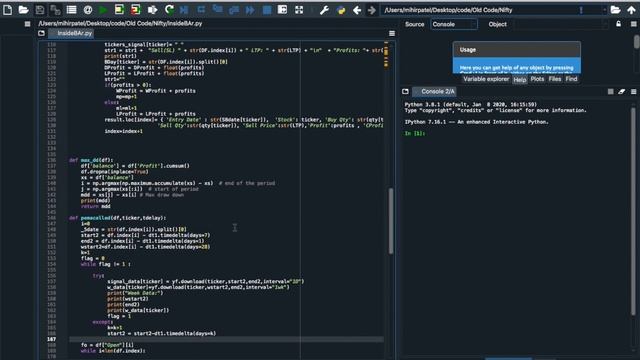The height and width of the screenshot is (360, 640).
Task: Create a new file from the toolbar
Action: click(7, 10)
